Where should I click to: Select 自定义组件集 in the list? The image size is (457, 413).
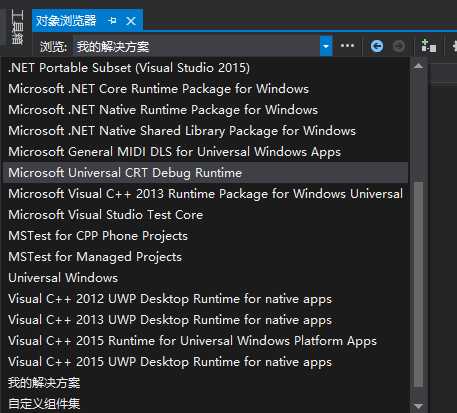point(205,403)
